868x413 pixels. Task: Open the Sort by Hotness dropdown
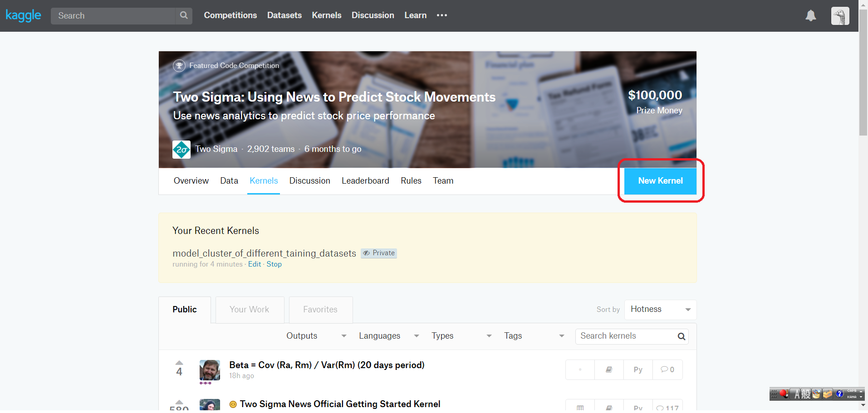tap(660, 310)
